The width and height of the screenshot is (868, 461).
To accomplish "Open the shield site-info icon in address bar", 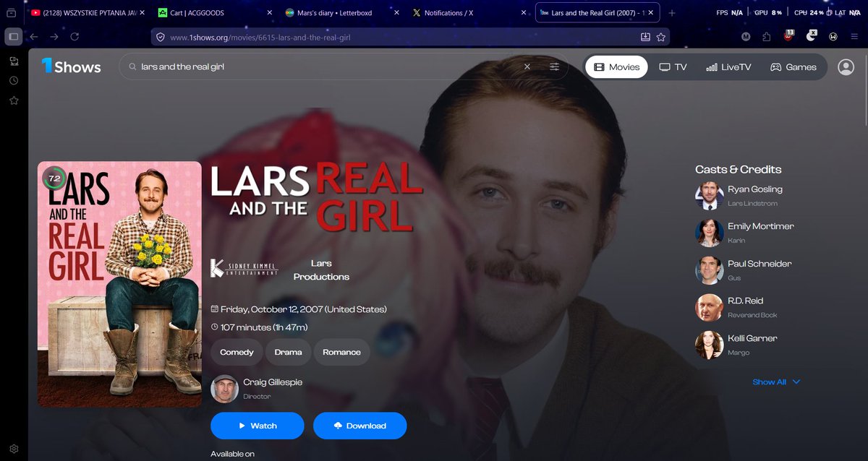I will point(161,37).
